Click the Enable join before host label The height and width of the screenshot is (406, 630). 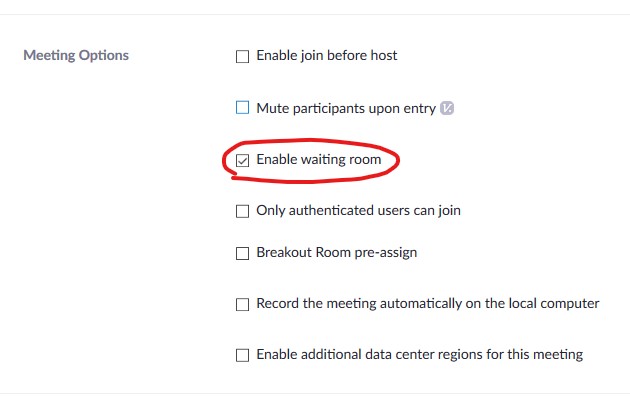point(327,55)
